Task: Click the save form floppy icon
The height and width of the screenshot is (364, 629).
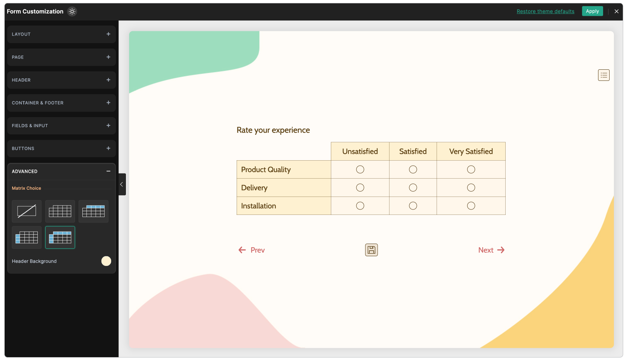Action: pos(372,250)
